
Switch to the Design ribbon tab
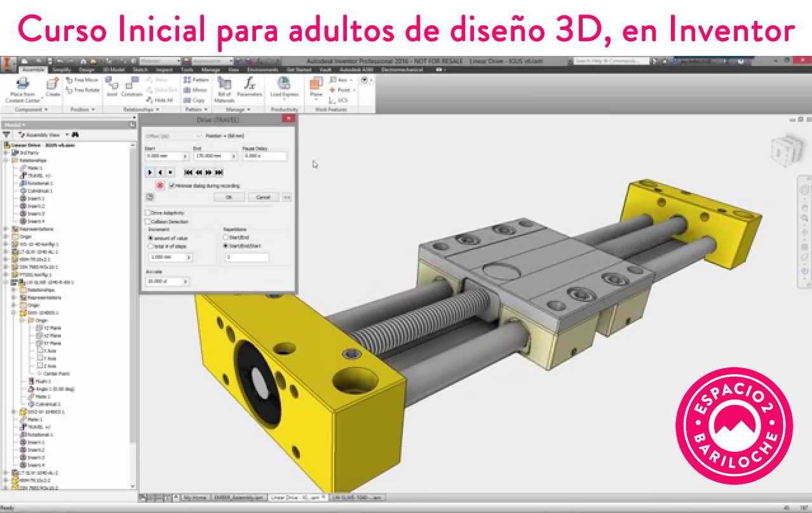(x=86, y=69)
